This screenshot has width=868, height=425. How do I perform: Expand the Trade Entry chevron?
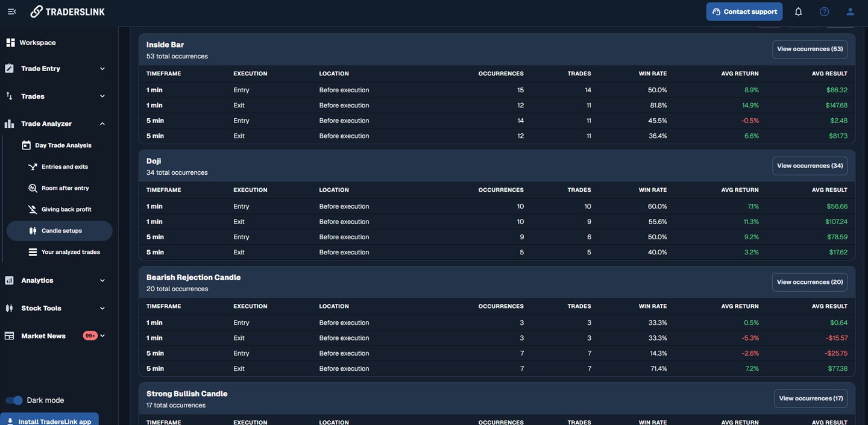(102, 69)
